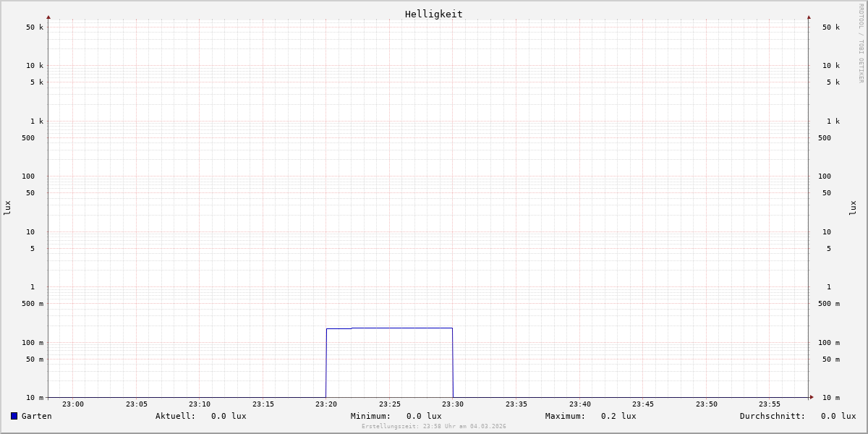This screenshot has height=434, width=868.
Task: Click the lux unit label on right axis
Action: 853,208
